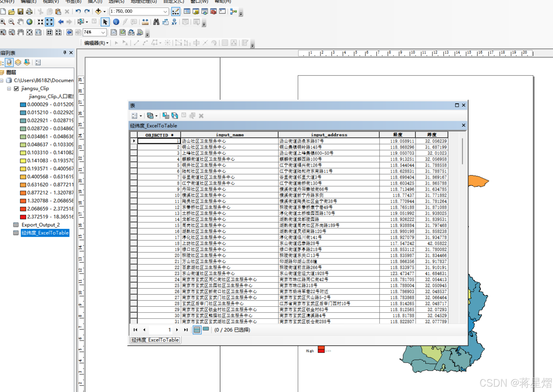Click the Identify tool icon
The width and height of the screenshot is (553, 392).
(x=116, y=22)
